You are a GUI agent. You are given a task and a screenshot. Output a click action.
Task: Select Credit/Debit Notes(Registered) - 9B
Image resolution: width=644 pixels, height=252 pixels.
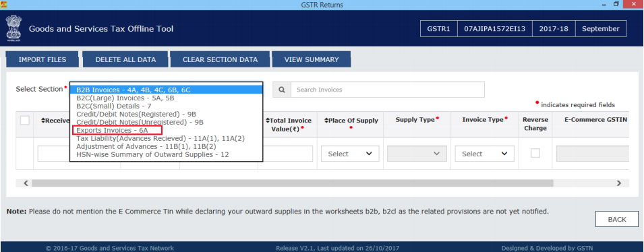[x=167, y=114]
